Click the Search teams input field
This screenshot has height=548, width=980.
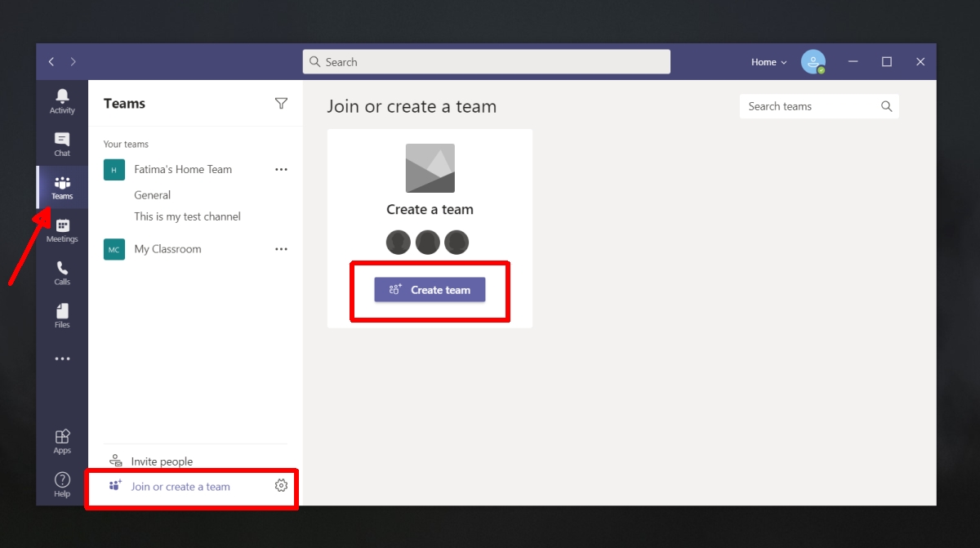[819, 106]
